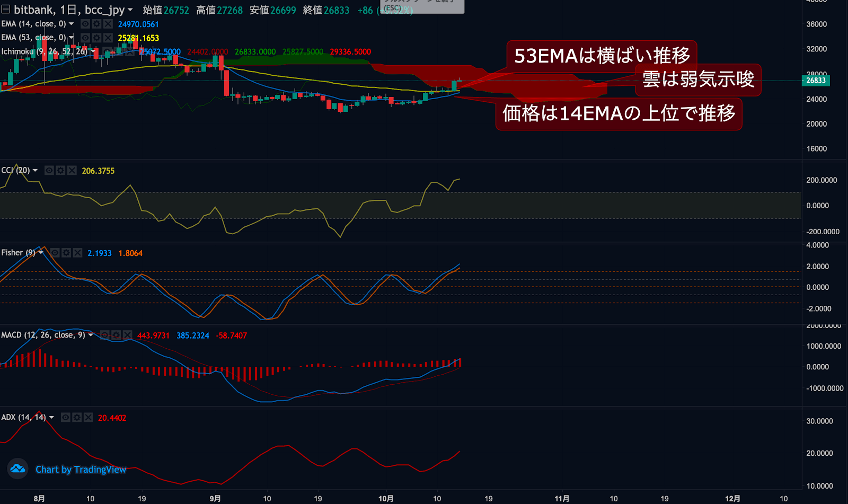Hide the EMA 14 line using eye icon
Viewport: 848px width, 504px height.
85,24
